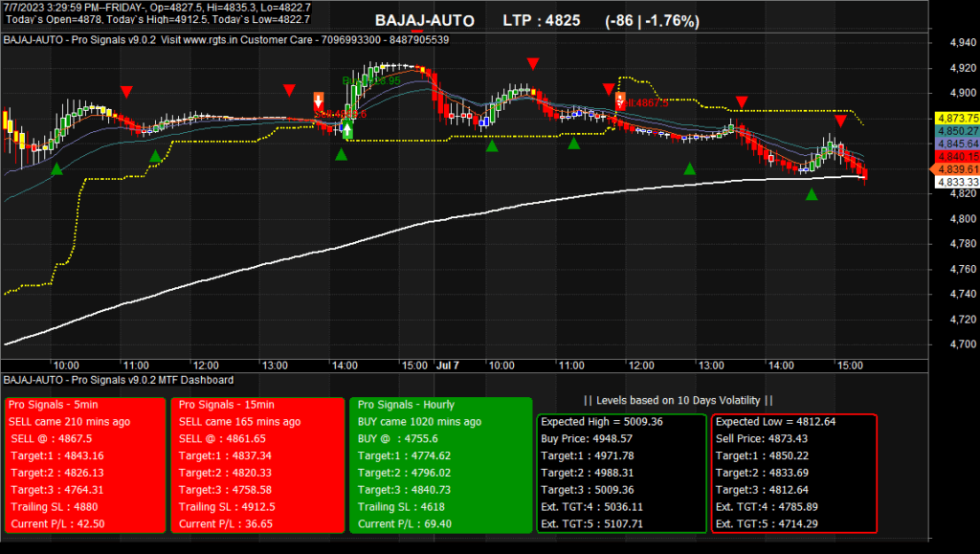Click 'Current P/L : 69.40'
The width and height of the screenshot is (980, 554).
(x=405, y=523)
